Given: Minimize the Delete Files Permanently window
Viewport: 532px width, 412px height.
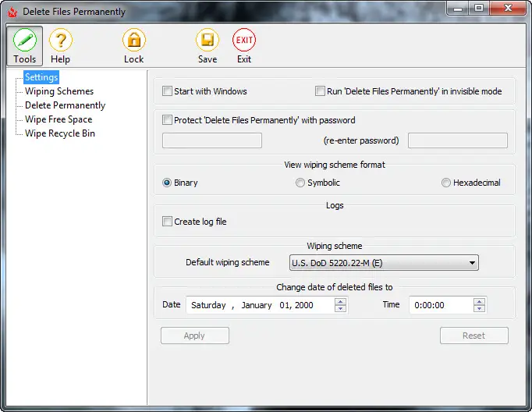Looking at the screenshot, I should pyautogui.click(x=458, y=8).
